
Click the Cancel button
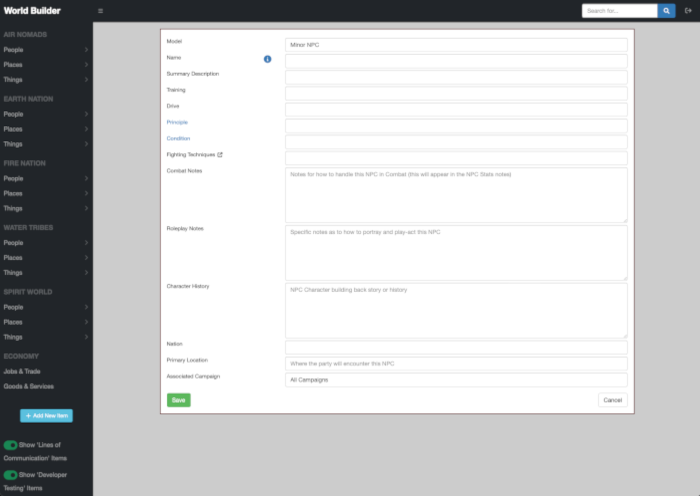pos(612,400)
